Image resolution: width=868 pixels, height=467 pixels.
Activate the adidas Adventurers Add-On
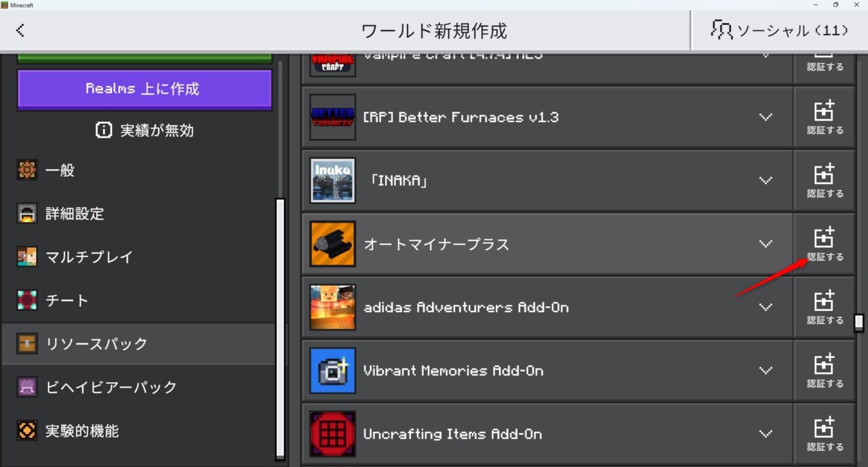click(825, 307)
